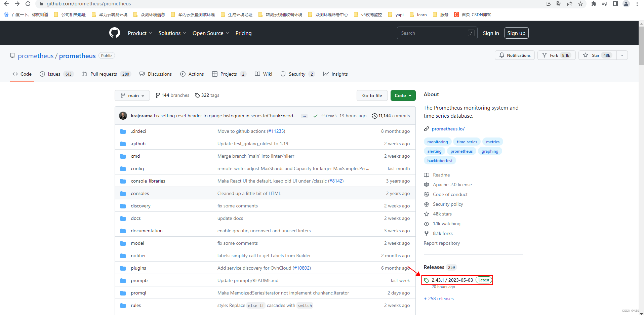Click the hacktoberfest topic tag
Screen dimensions: 644x315
[440, 161]
